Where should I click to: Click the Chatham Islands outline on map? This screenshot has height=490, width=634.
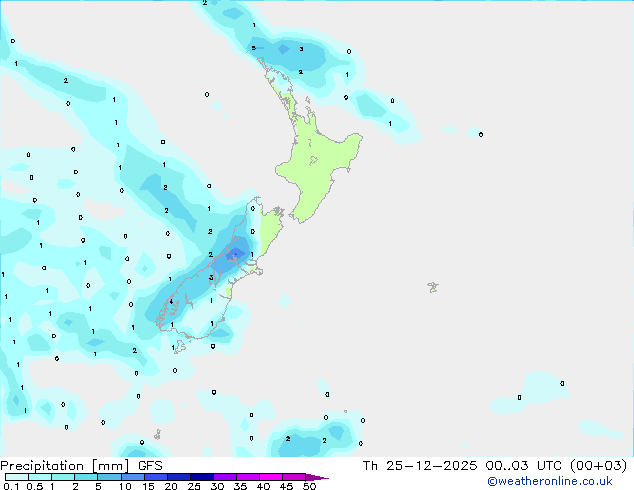(433, 287)
